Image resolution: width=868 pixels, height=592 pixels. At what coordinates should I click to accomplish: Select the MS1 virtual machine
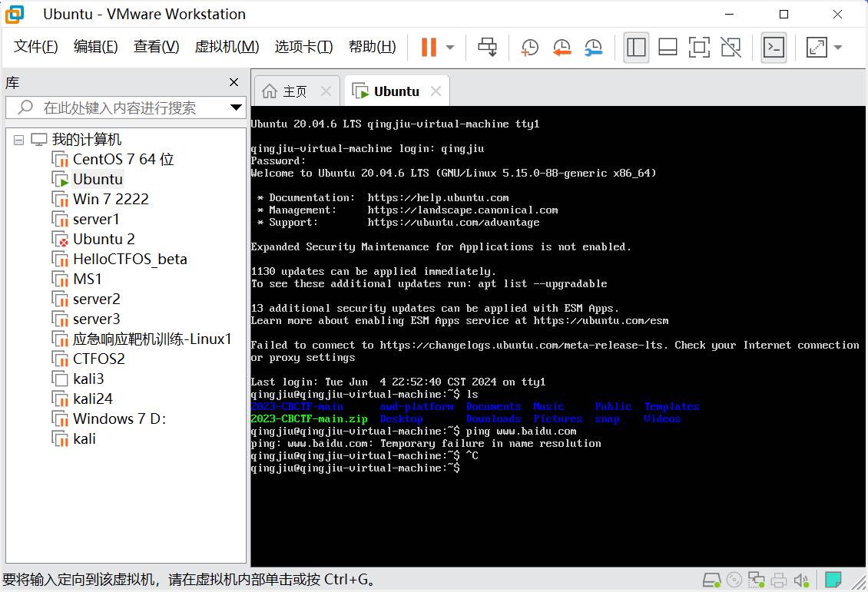click(87, 279)
